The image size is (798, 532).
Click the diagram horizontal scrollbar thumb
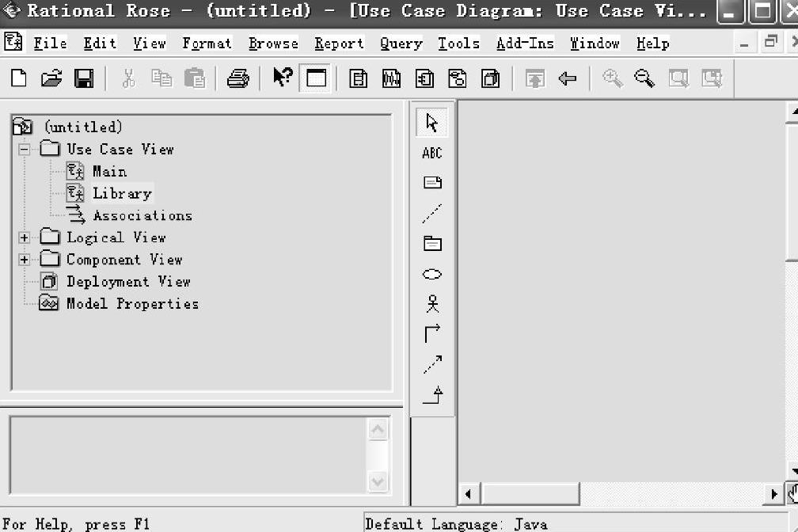[530, 494]
